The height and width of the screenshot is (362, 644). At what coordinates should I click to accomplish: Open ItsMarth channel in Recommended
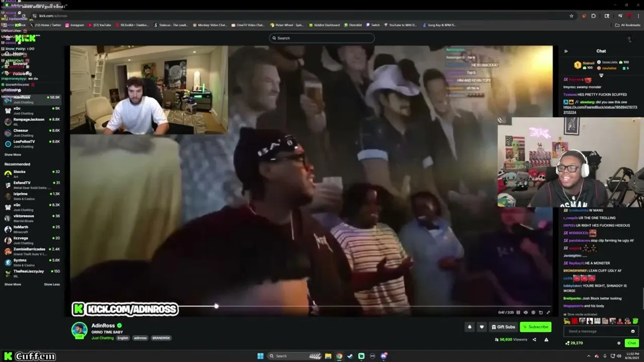pos(31,229)
